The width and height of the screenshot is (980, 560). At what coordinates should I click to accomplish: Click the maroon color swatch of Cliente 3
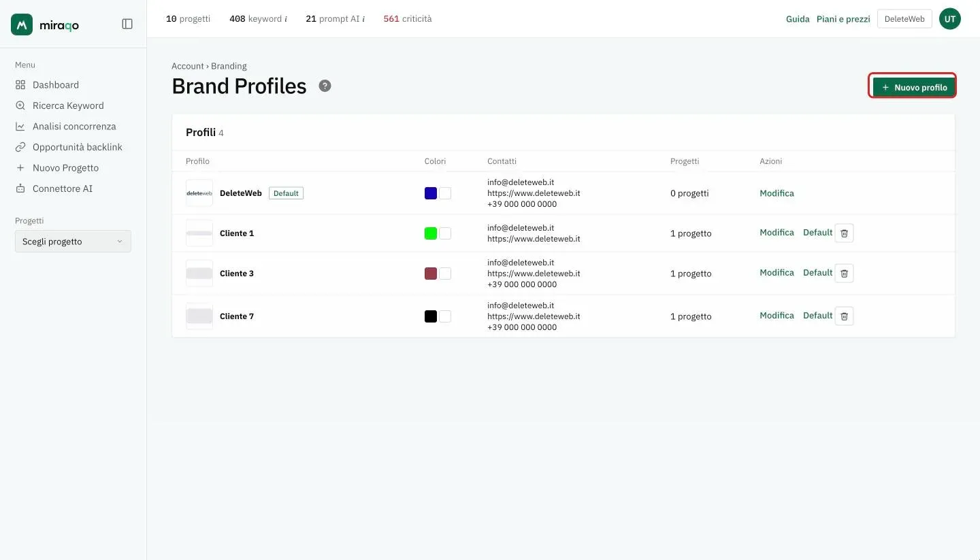431,274
